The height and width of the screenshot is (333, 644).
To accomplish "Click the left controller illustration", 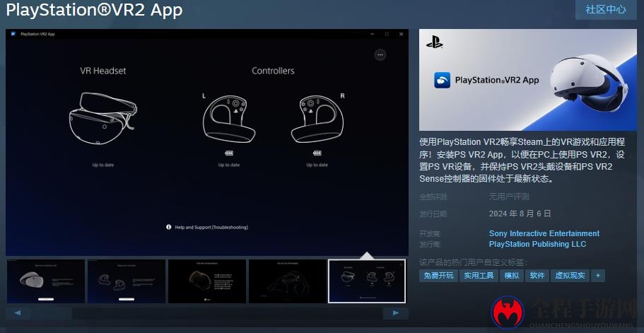I will [229, 119].
